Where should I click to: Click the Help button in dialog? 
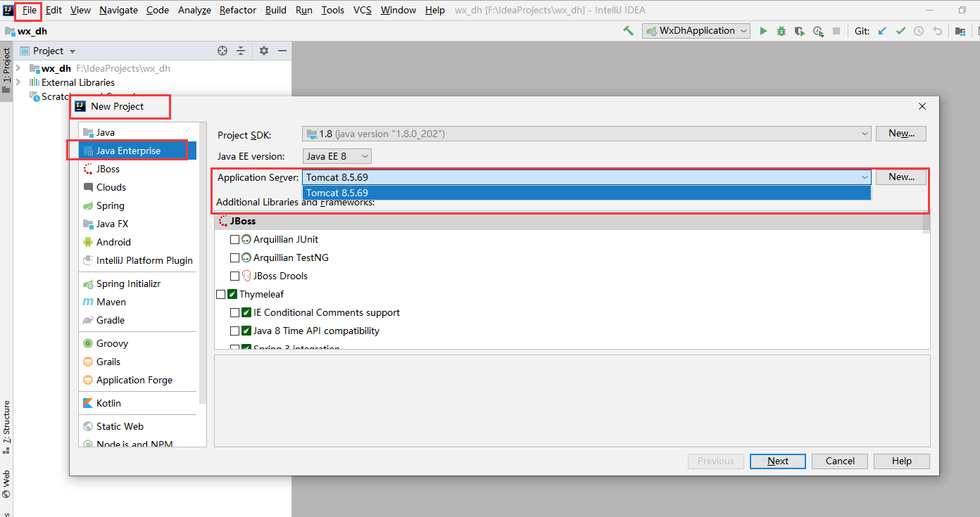tap(902, 461)
